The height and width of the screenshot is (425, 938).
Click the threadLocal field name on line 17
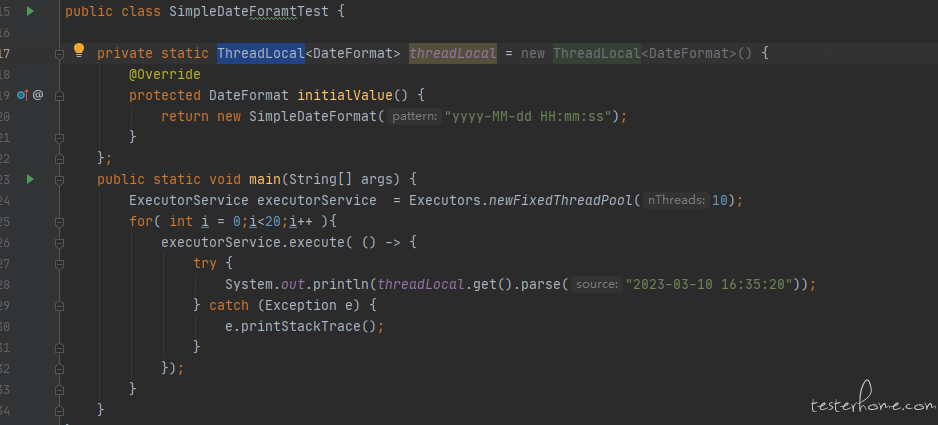tap(453, 53)
